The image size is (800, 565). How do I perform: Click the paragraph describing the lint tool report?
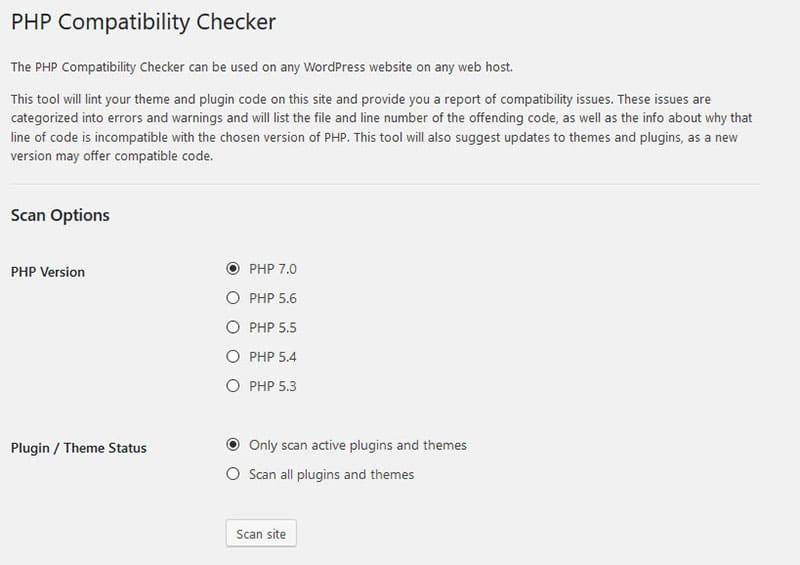click(x=380, y=128)
